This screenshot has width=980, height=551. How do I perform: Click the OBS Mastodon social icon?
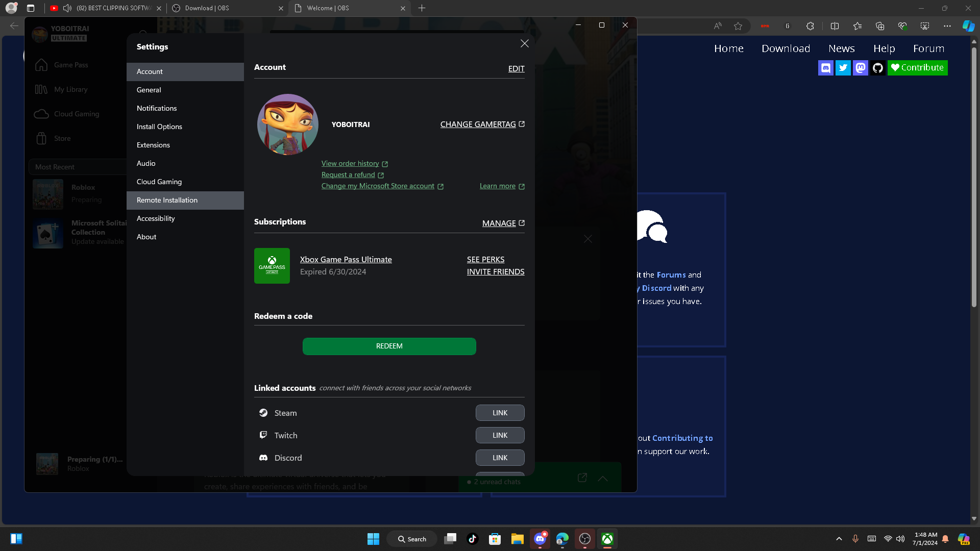pos(861,68)
